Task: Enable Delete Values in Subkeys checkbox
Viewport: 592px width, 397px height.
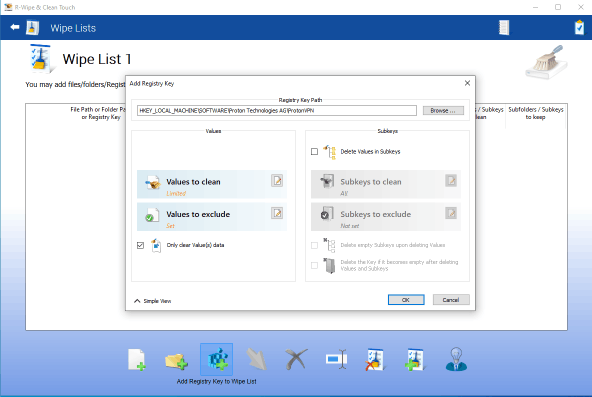Action: click(x=314, y=152)
